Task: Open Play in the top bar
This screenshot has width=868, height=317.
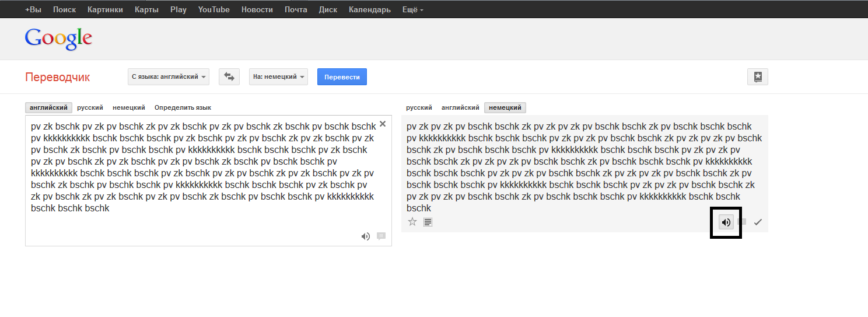Action: coord(178,9)
